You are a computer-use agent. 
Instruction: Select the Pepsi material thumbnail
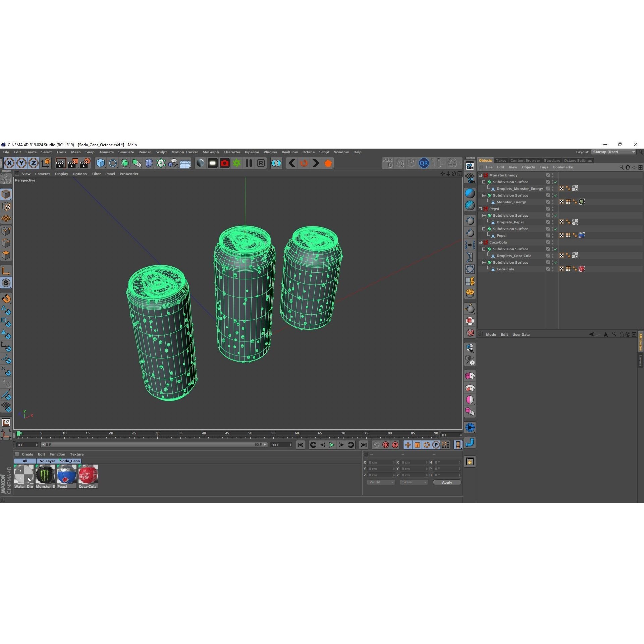point(66,475)
